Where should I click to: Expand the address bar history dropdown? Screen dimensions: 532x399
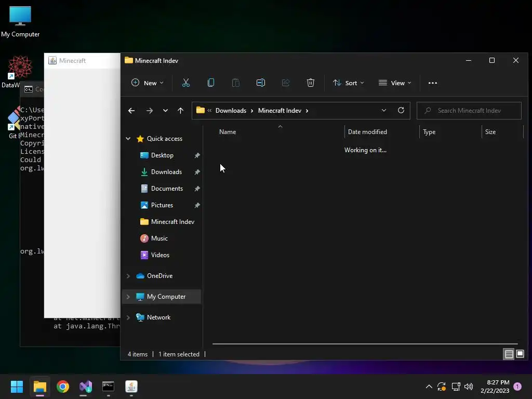(384, 110)
